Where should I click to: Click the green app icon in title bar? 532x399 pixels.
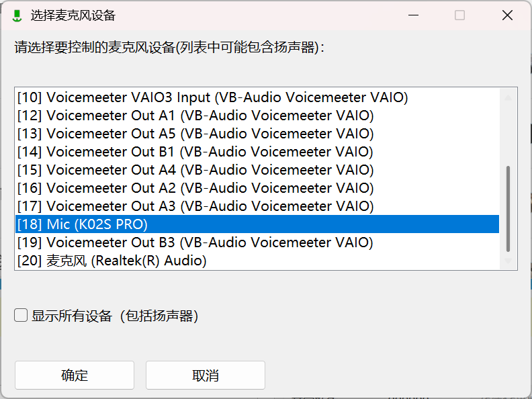click(x=17, y=15)
